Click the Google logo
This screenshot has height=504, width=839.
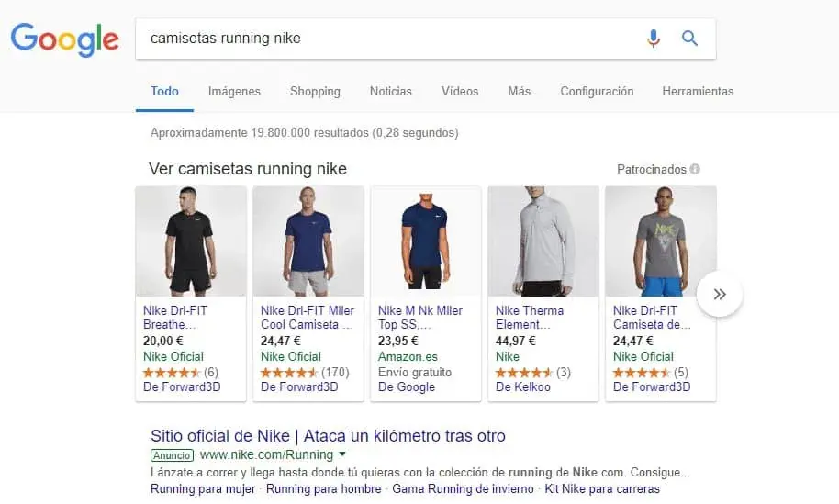pyautogui.click(x=65, y=39)
